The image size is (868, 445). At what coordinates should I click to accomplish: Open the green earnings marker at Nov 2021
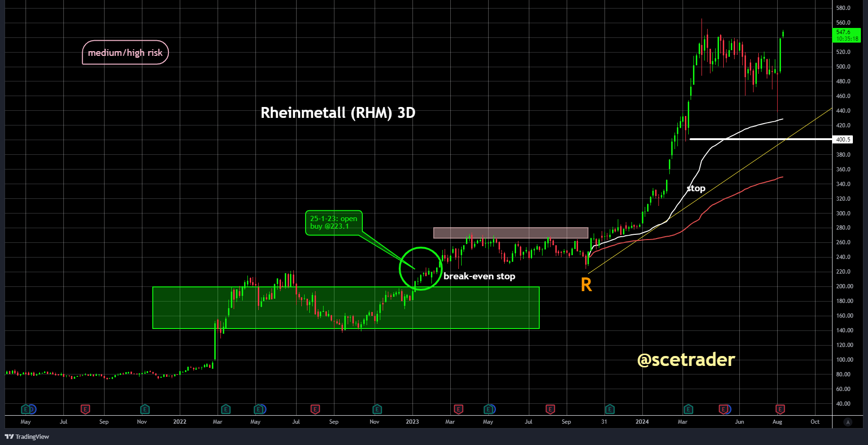145,409
